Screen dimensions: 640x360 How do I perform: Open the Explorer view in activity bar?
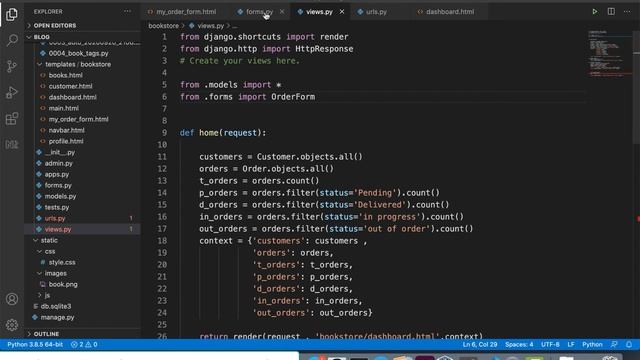tap(12, 14)
